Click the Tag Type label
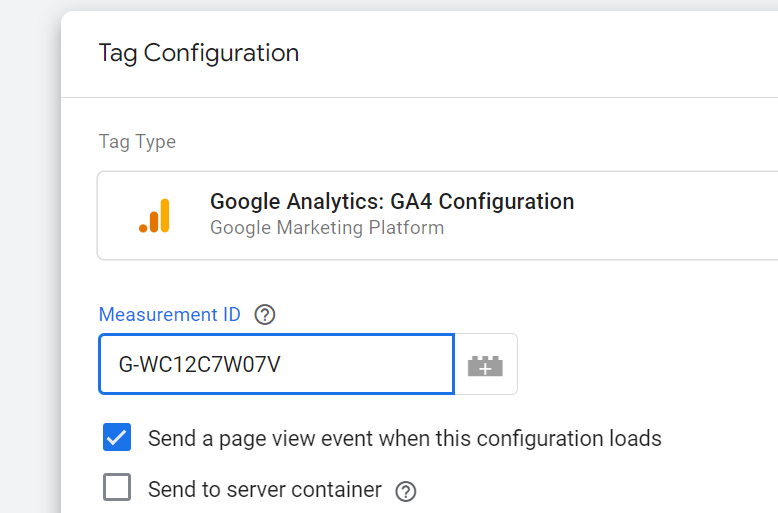This screenshot has width=778, height=513. [137, 142]
